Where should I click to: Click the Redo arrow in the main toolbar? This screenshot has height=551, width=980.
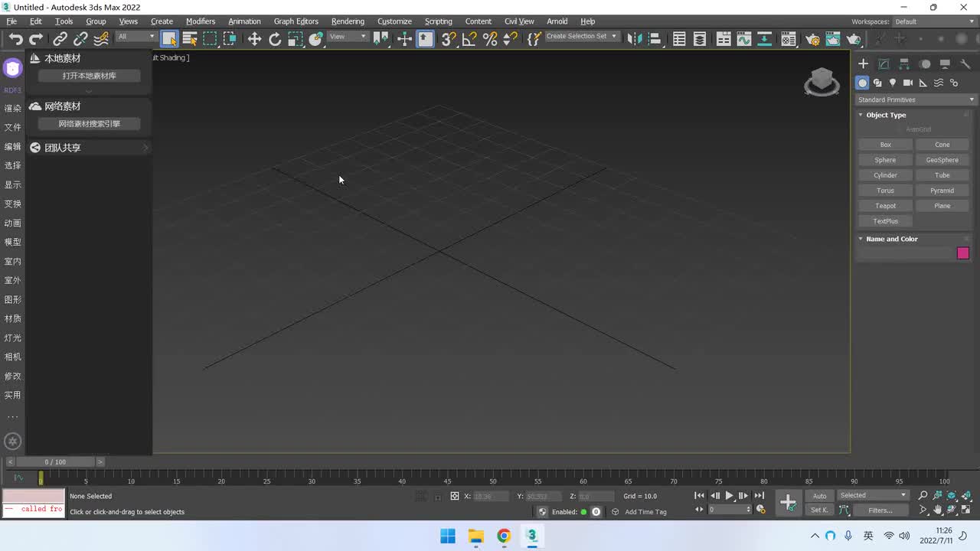click(x=35, y=39)
